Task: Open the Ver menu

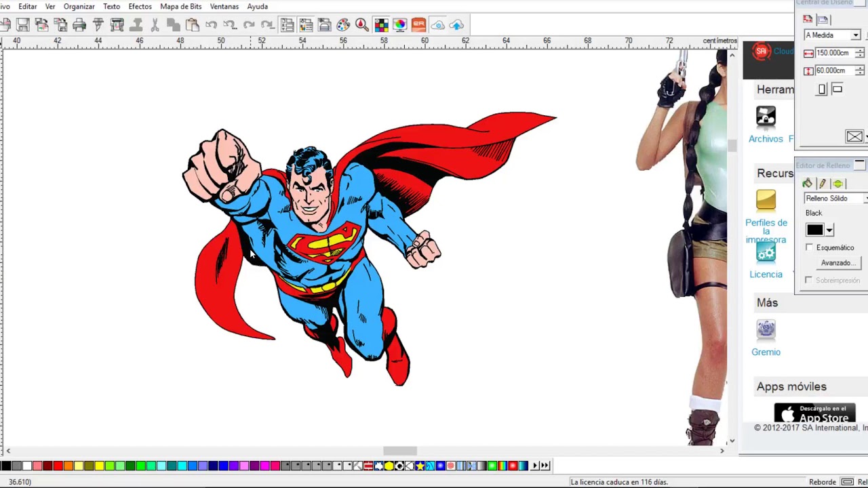Action: point(50,7)
